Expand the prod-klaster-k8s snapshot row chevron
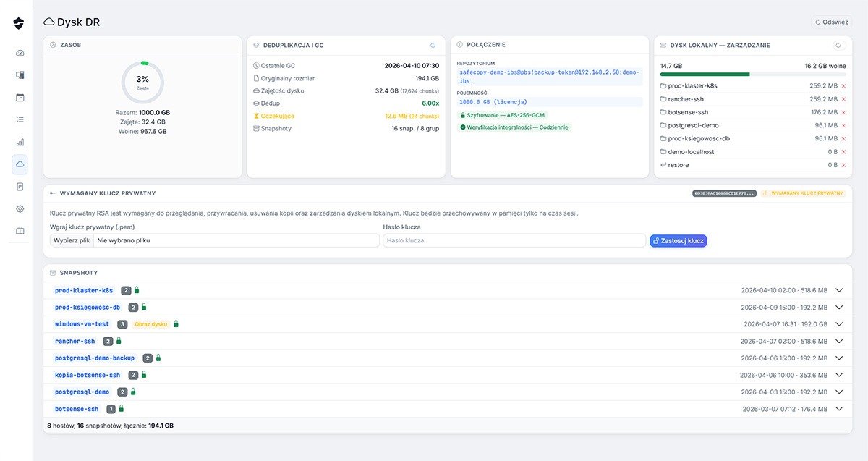 pyautogui.click(x=839, y=290)
